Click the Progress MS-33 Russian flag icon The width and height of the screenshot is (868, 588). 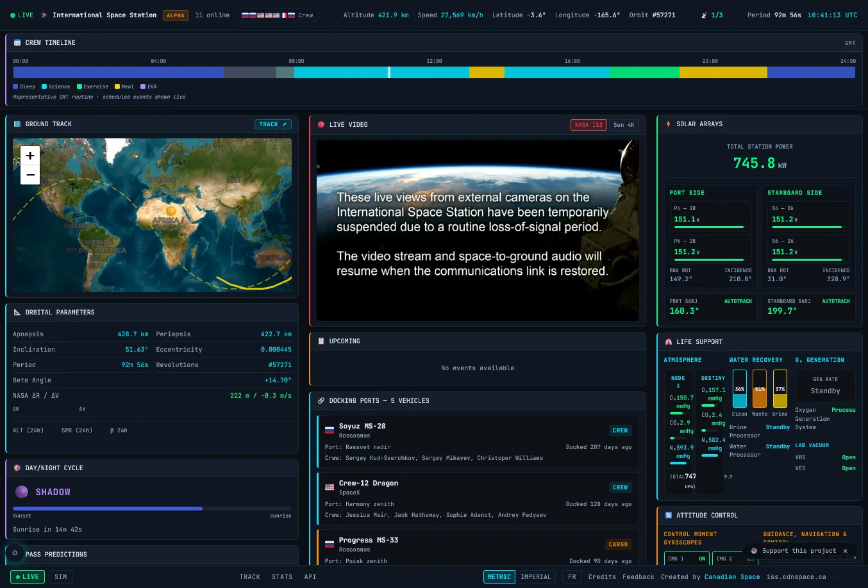[x=330, y=544]
